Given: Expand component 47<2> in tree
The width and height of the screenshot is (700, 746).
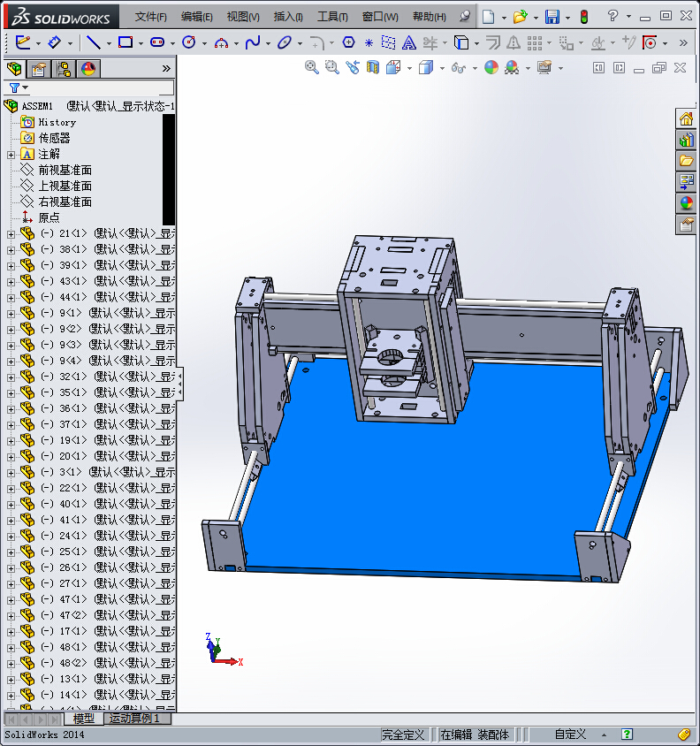Looking at the screenshot, I should pos(11,616).
